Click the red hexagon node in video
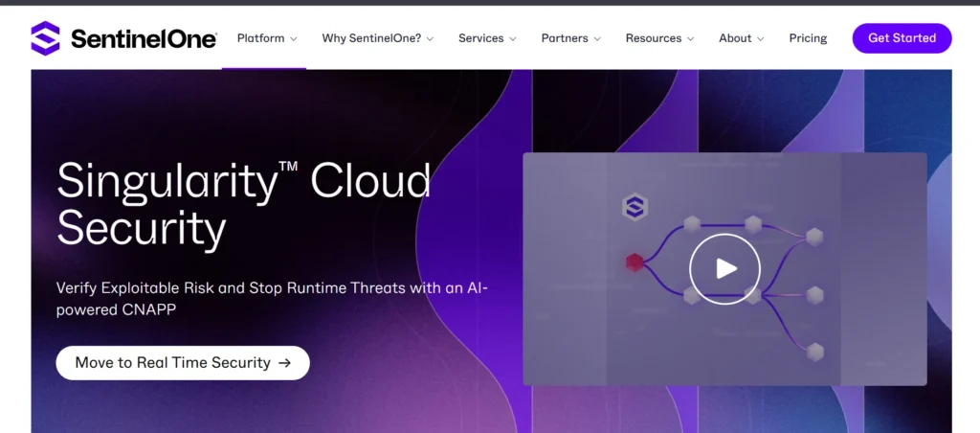 click(635, 262)
